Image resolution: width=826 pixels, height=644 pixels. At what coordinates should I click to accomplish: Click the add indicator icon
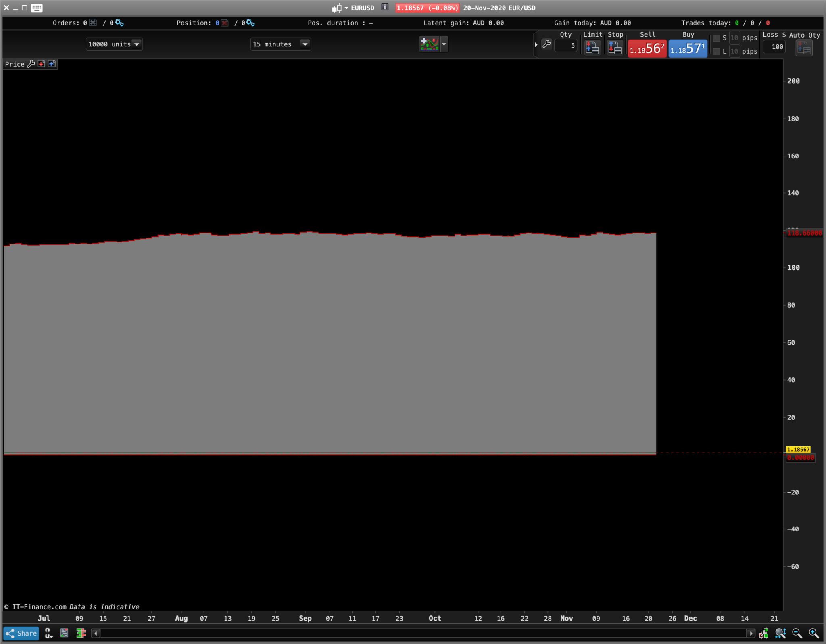429,44
